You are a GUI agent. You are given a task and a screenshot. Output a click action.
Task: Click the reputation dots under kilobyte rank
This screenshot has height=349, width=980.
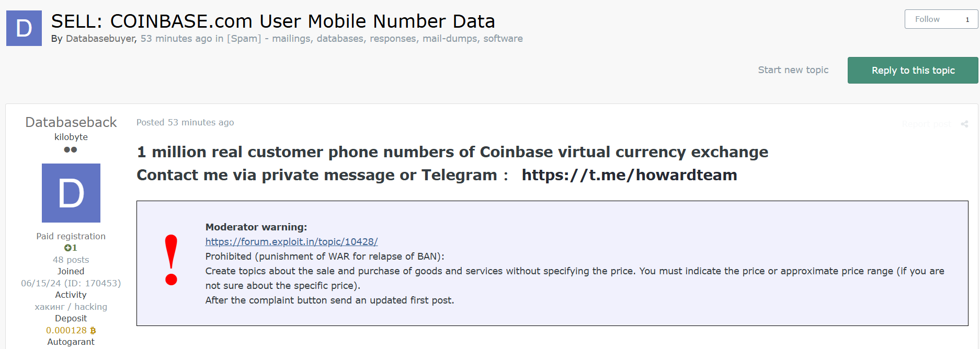click(71, 149)
